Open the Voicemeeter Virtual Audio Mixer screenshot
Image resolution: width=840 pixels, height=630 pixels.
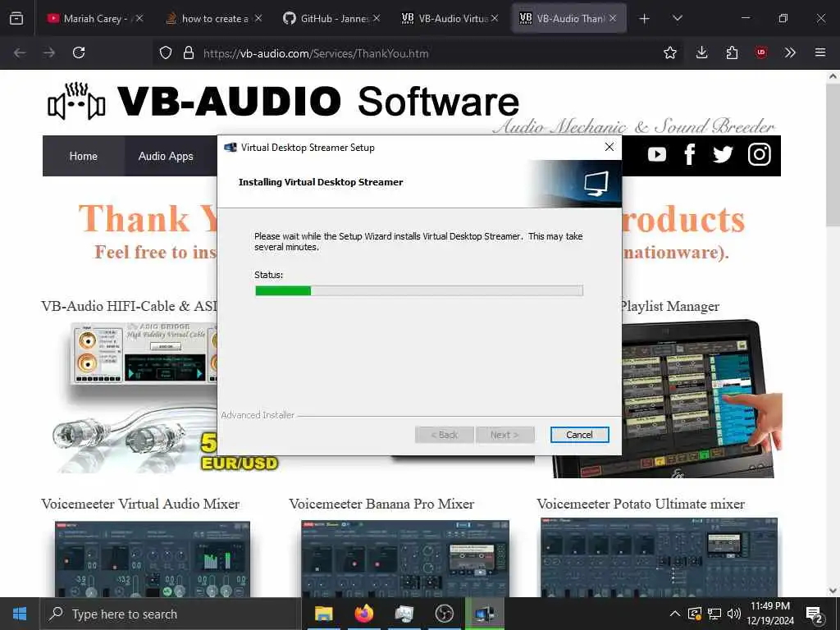point(152,559)
